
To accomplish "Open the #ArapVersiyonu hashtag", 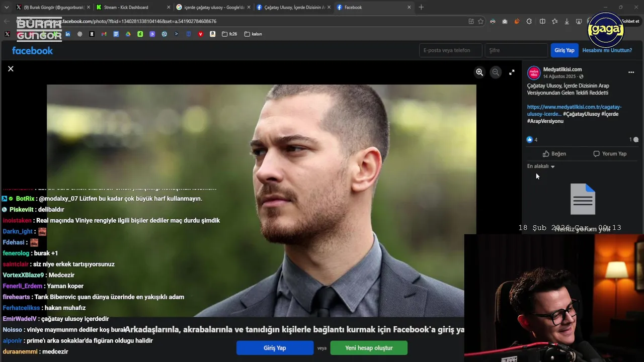I will pos(545,121).
